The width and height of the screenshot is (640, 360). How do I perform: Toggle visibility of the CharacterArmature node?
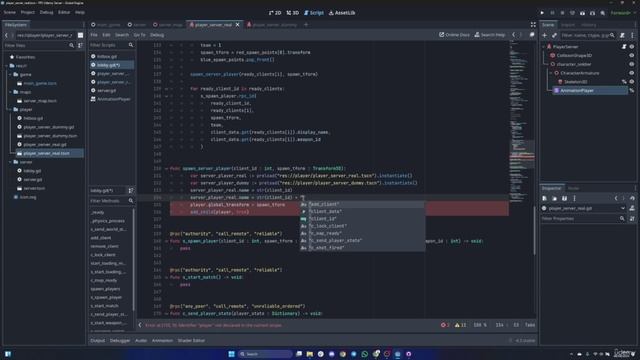[632, 73]
